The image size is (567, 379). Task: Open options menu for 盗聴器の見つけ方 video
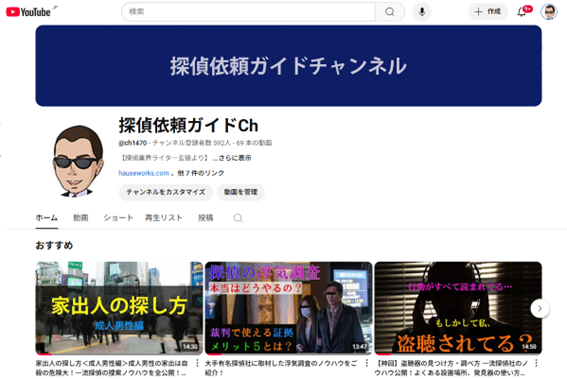coord(536,363)
